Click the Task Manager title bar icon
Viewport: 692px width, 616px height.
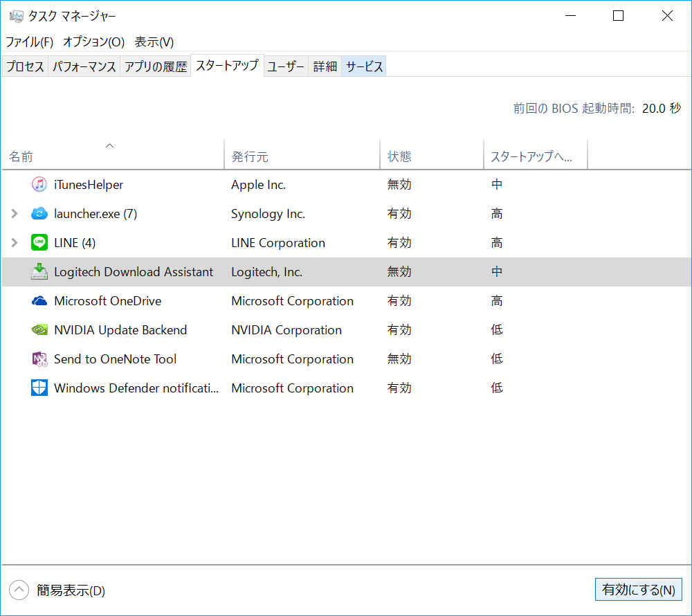17,17
